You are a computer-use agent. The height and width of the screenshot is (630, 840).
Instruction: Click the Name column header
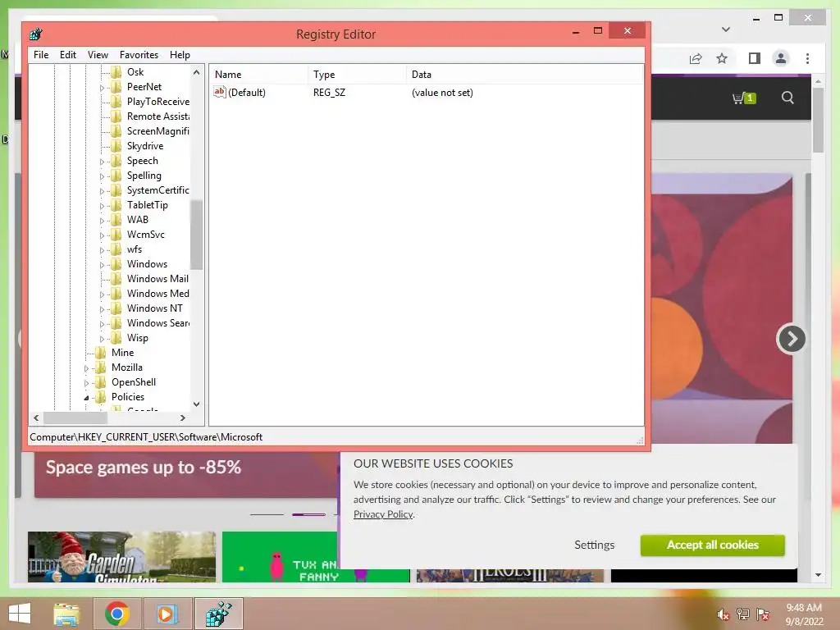tap(258, 75)
